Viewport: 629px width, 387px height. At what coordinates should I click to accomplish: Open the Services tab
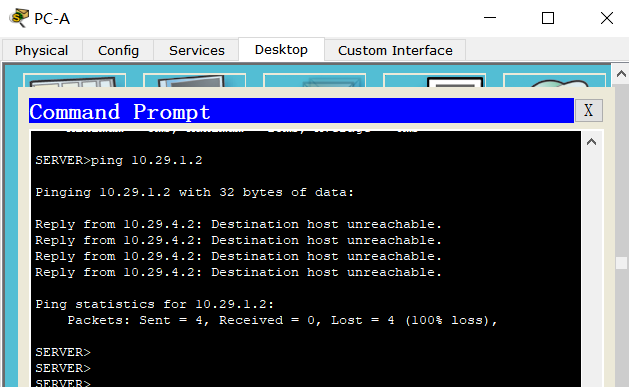(x=197, y=51)
